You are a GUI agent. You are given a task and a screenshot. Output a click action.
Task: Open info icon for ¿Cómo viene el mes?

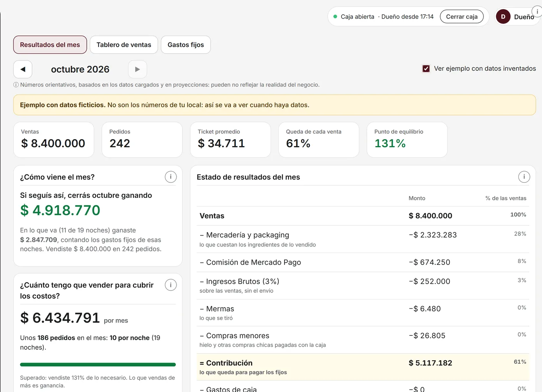(x=171, y=177)
